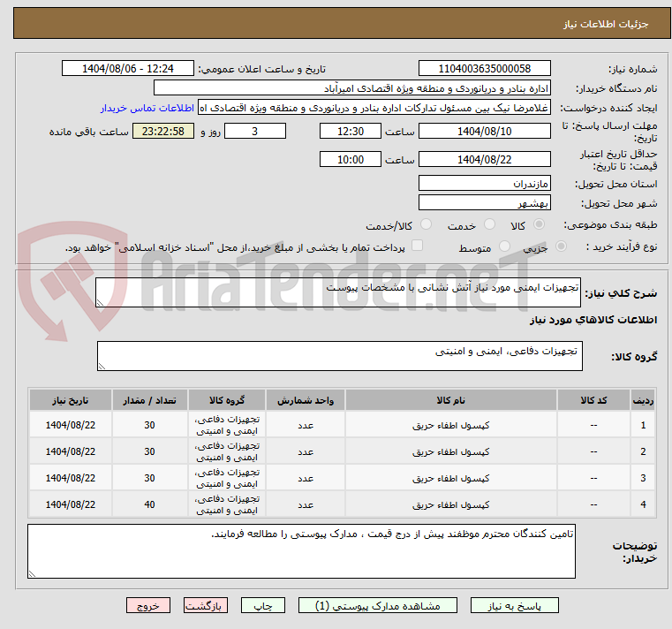Click the need number field 1104003635000058
672x629 pixels.
485,69
